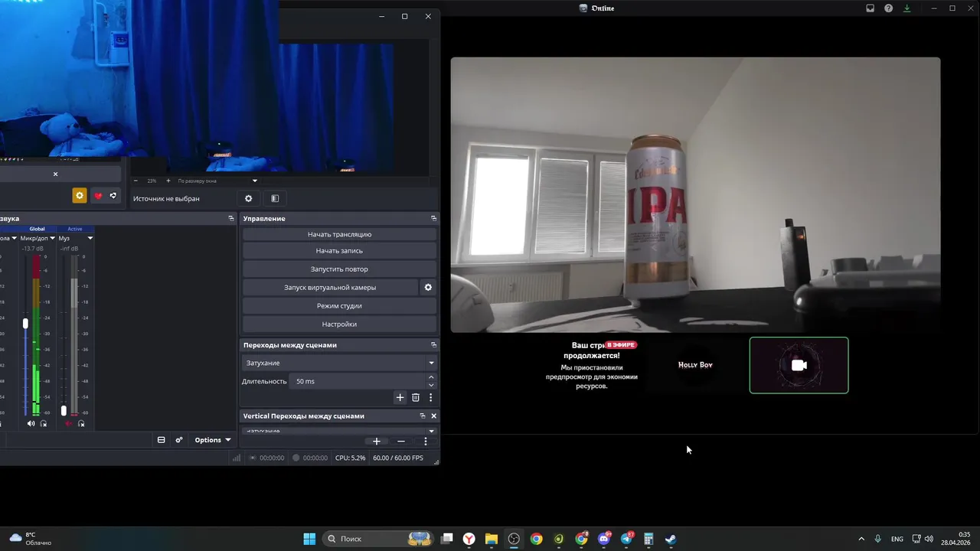
Task: Float the Переходы между сценами dock
Action: [x=433, y=345]
